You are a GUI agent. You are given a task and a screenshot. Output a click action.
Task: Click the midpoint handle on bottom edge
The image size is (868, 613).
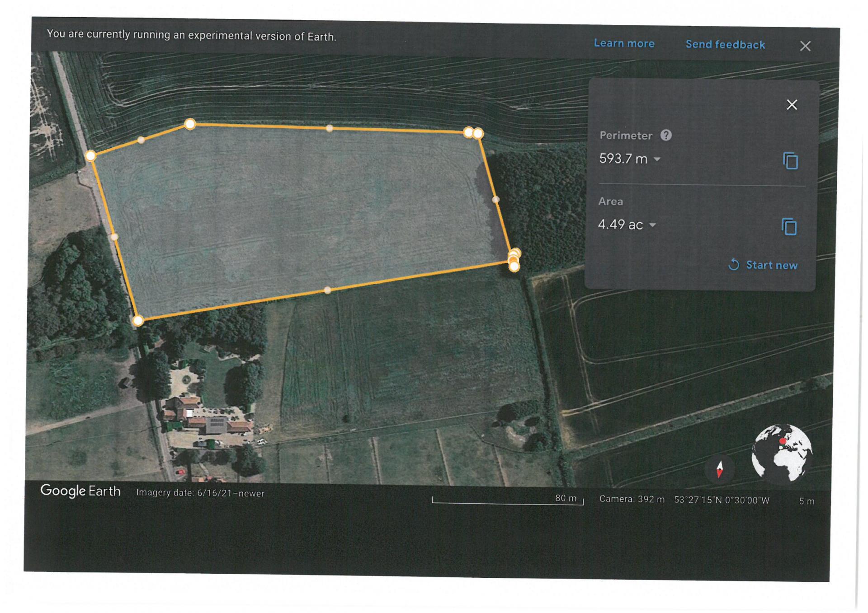pyautogui.click(x=327, y=290)
